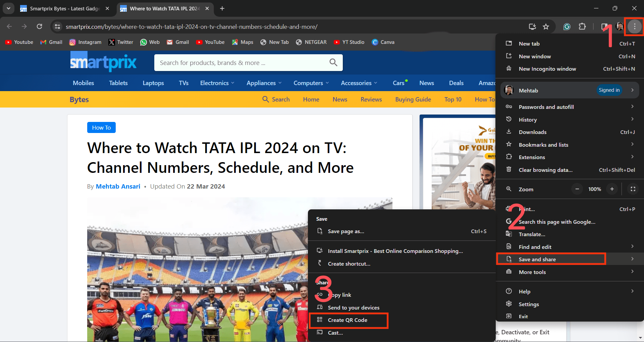
Task: Open the Extensions puzzle icon in toolbar
Action: (582, 26)
